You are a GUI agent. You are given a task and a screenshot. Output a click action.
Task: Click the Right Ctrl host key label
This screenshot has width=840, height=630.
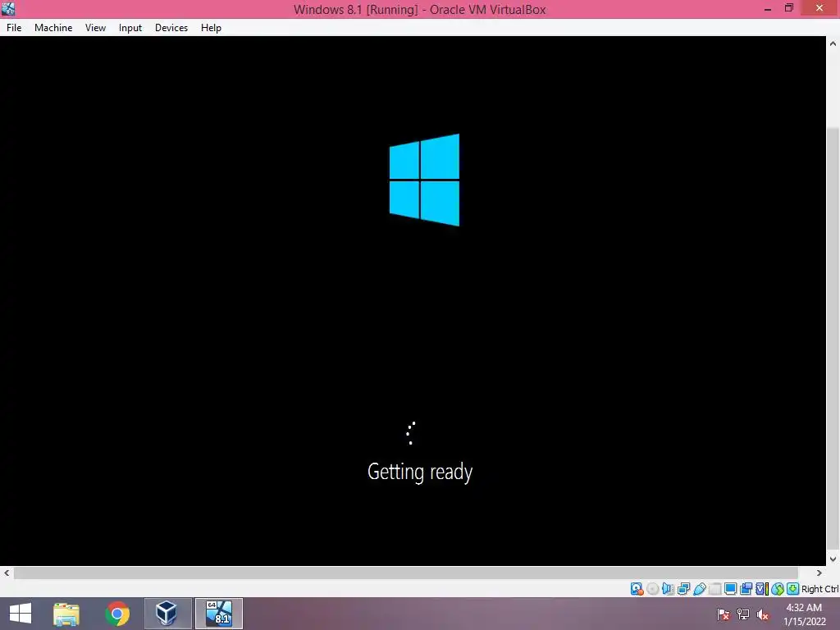[x=819, y=589]
